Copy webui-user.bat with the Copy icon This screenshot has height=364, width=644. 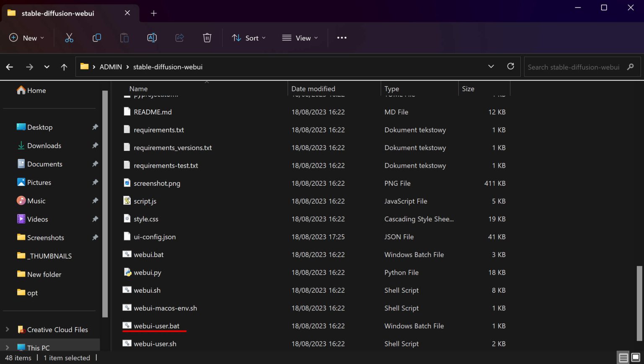(96, 38)
